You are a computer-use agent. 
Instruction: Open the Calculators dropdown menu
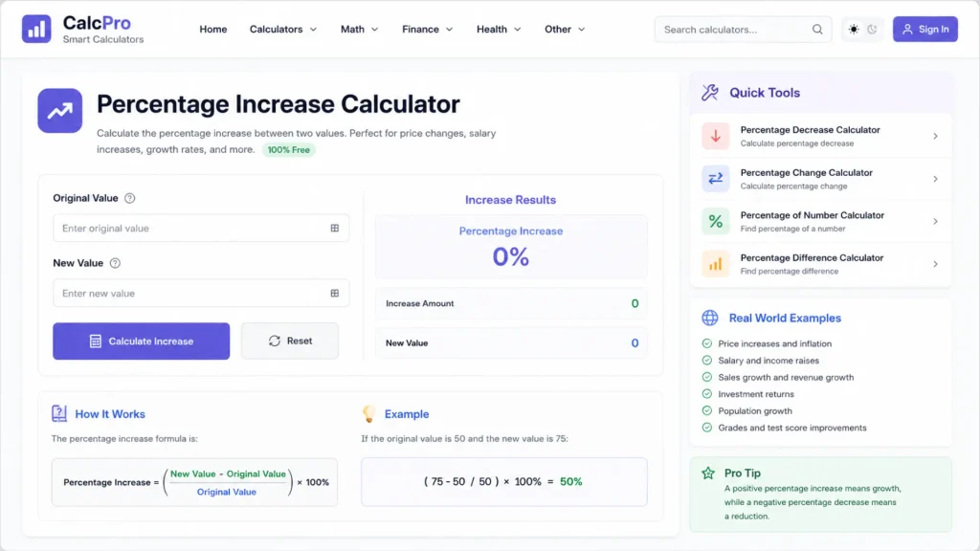283,30
